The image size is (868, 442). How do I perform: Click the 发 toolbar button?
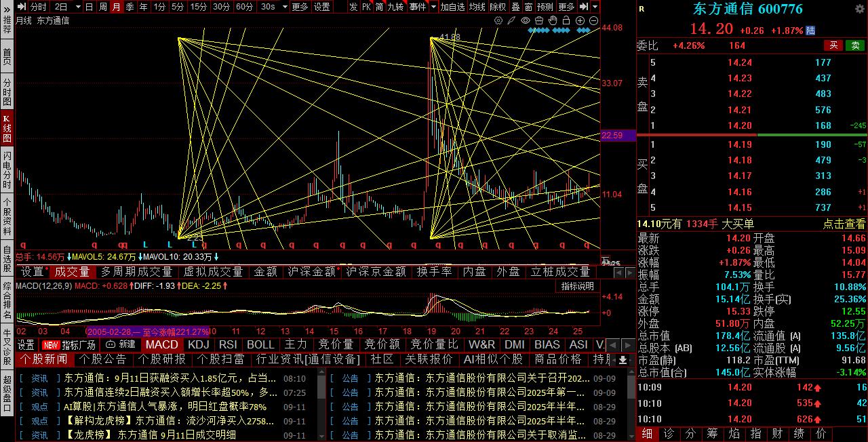click(x=353, y=7)
